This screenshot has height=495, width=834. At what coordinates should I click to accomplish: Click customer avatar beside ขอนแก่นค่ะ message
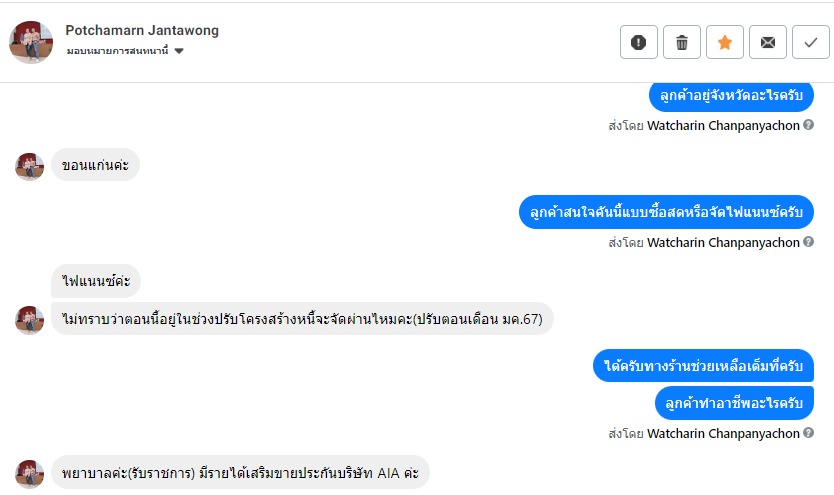coord(30,166)
